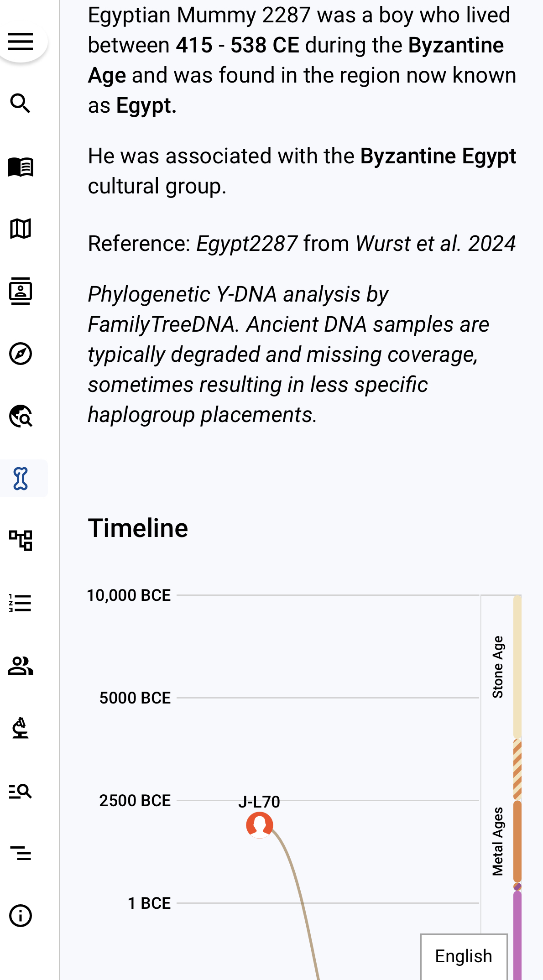
Task: Open the notable connections portrait icon
Action: coord(21,291)
